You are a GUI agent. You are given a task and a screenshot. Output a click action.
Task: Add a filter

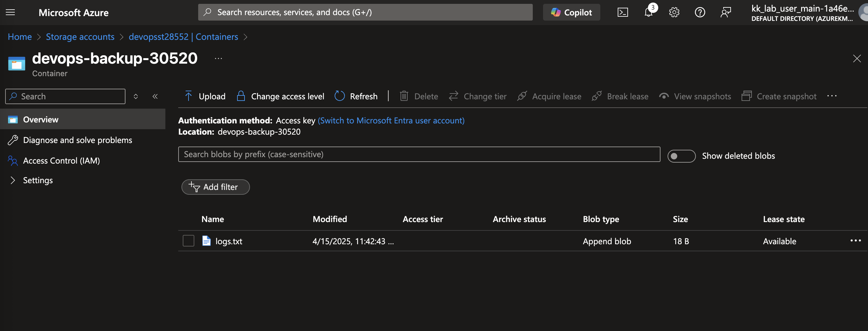point(216,187)
